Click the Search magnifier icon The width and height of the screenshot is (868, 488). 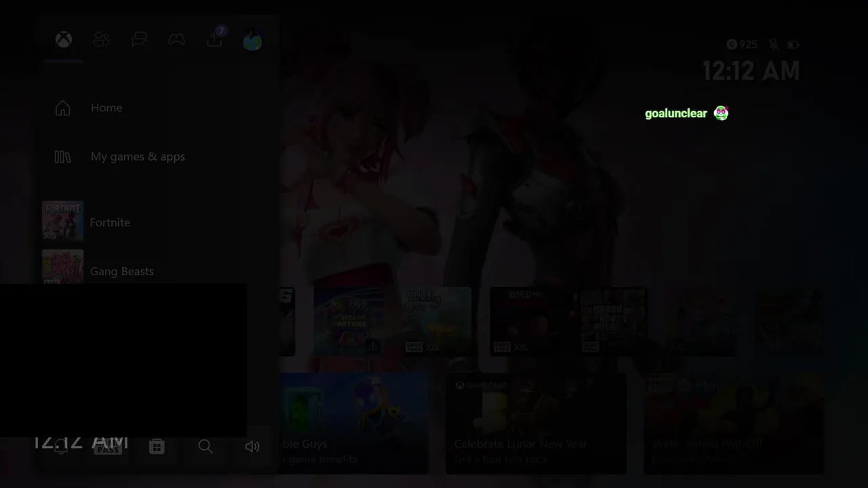205,447
